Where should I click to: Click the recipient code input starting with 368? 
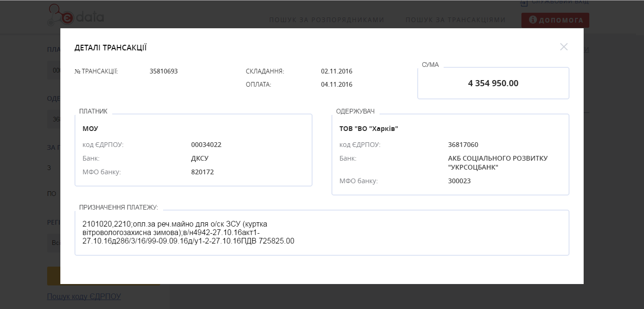53,120
